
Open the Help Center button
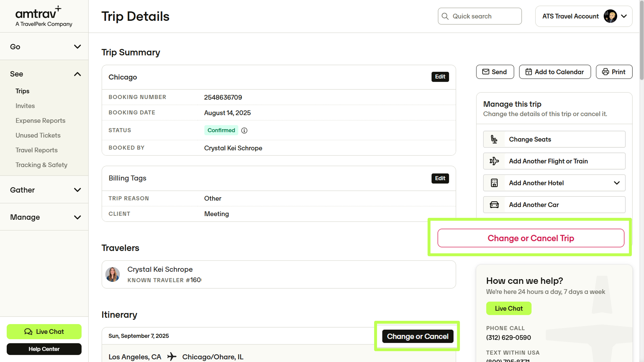pos(44,349)
